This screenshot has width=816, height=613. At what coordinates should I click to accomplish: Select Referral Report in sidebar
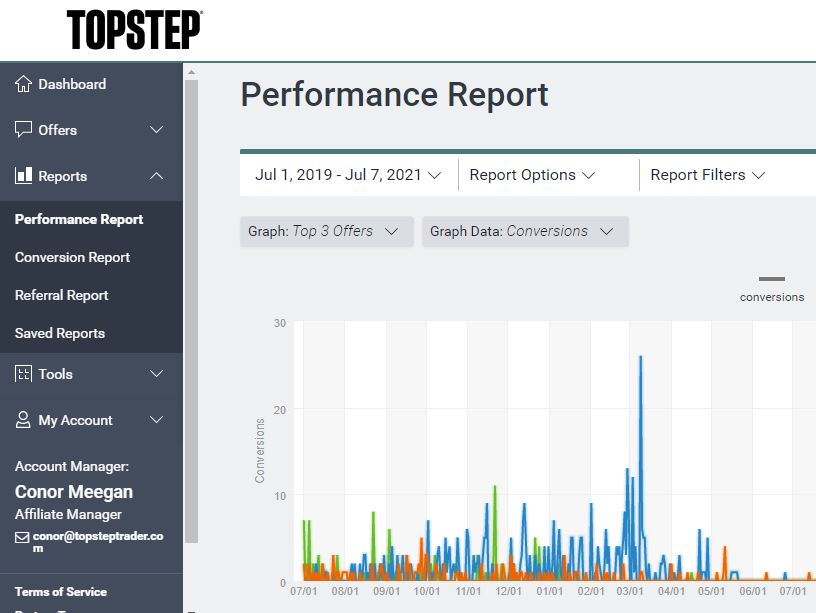tap(62, 295)
